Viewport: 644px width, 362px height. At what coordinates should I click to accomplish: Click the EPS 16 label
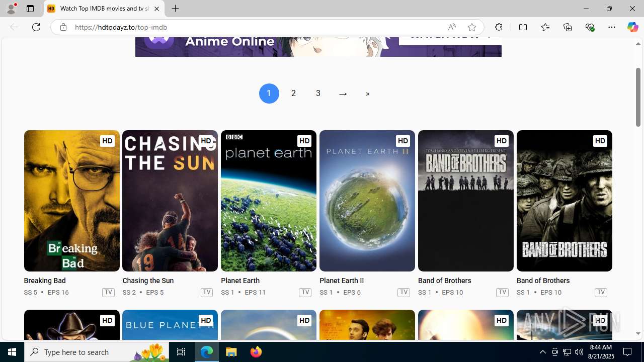click(x=58, y=292)
